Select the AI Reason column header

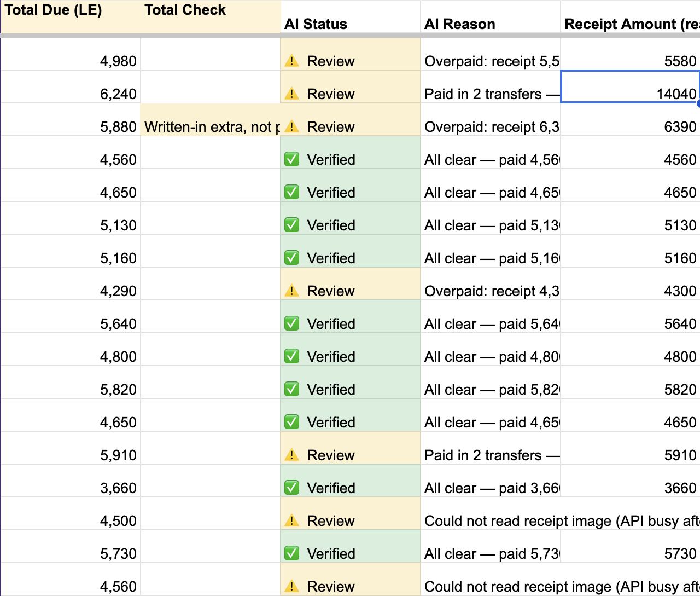(x=491, y=17)
